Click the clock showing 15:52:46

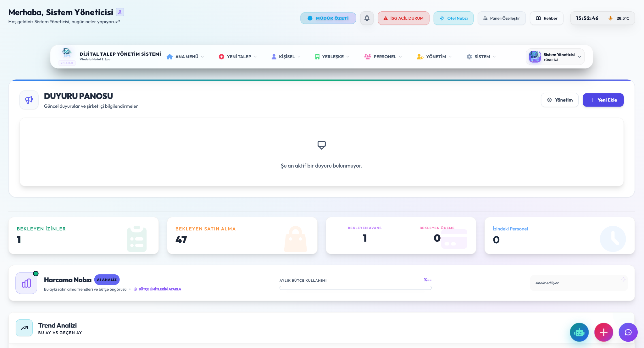(x=587, y=18)
